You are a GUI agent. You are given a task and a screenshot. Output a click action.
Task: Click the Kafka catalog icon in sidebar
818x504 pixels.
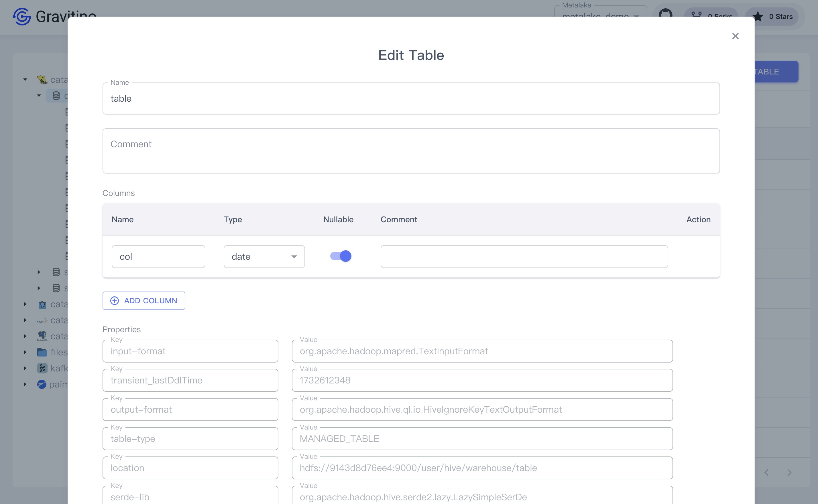(x=42, y=368)
